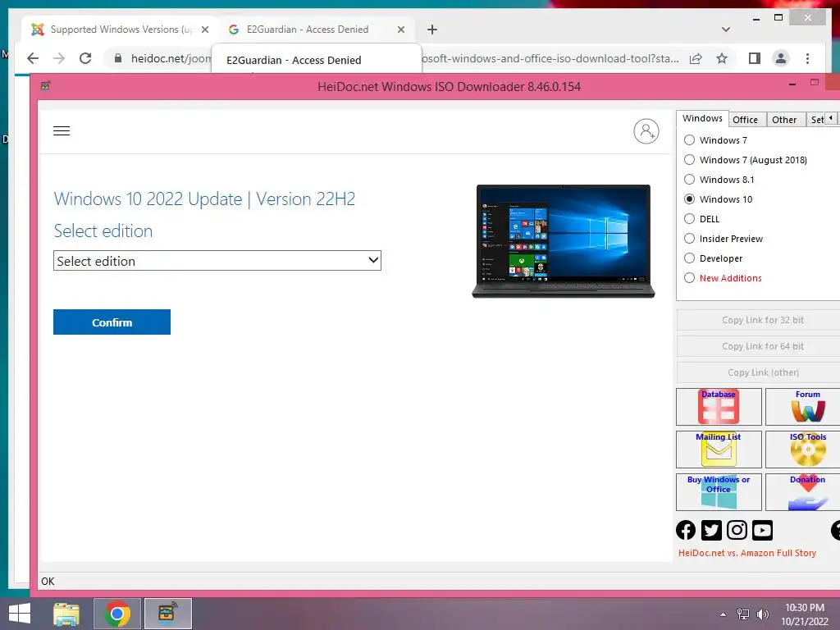
Task: Select the DELL radio button
Action: 689,218
